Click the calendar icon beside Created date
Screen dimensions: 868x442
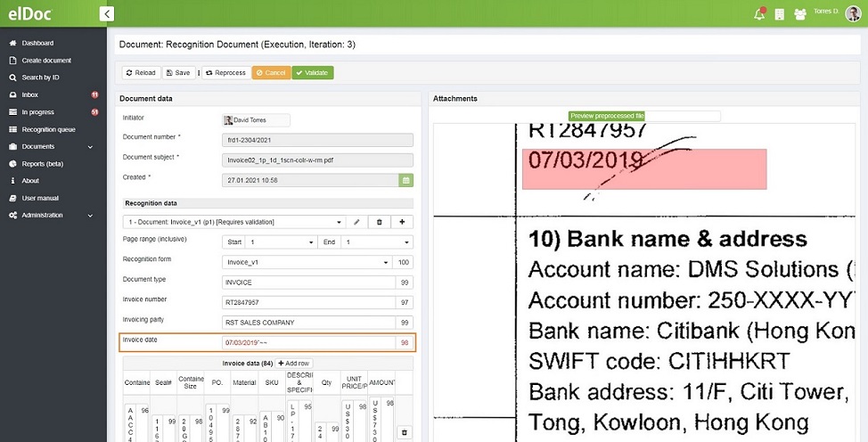[x=405, y=180]
